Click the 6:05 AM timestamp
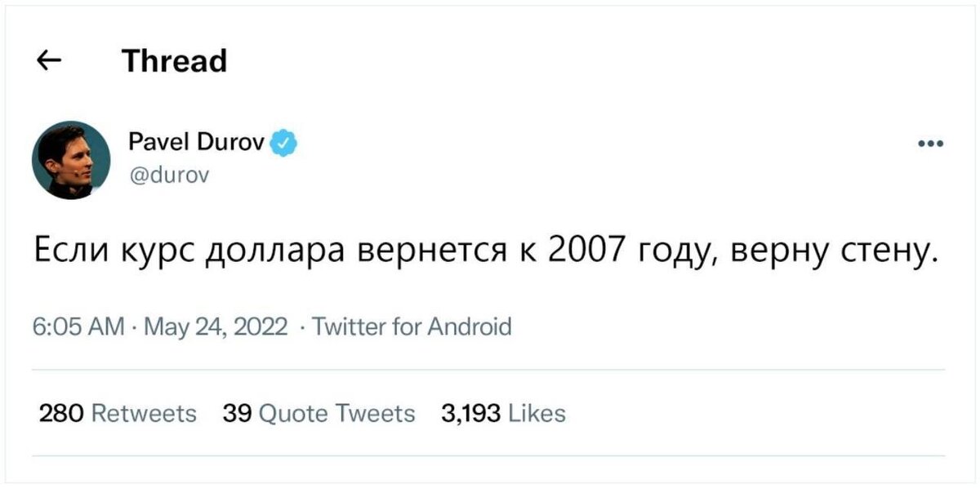The width and height of the screenshot is (980, 488). 78,327
